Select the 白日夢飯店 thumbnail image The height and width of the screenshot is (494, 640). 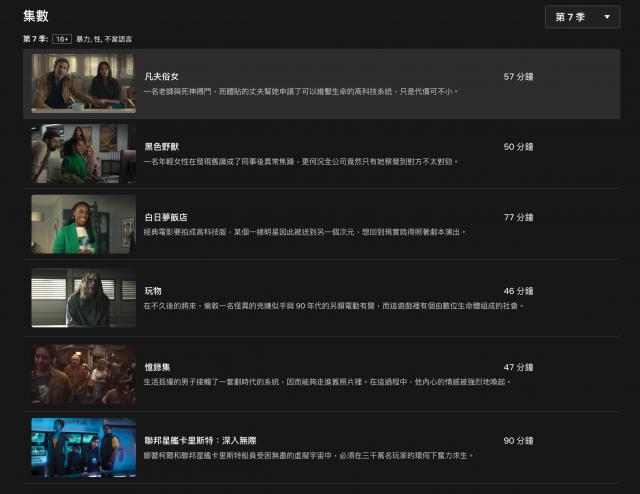(83, 223)
